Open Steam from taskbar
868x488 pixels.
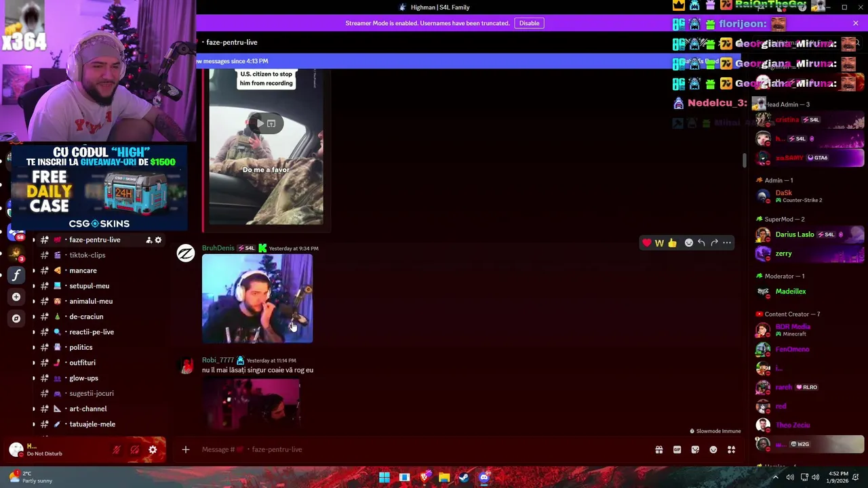pos(464,478)
